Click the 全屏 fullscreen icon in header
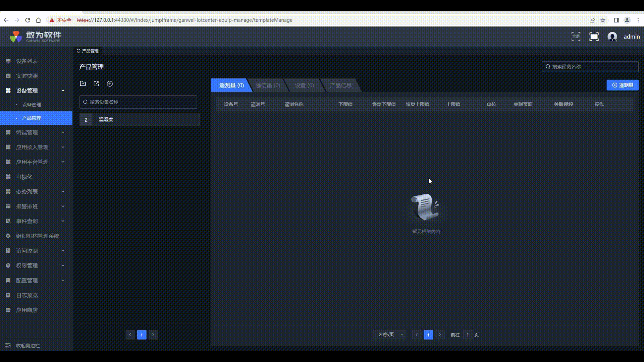644x362 pixels. point(576,37)
